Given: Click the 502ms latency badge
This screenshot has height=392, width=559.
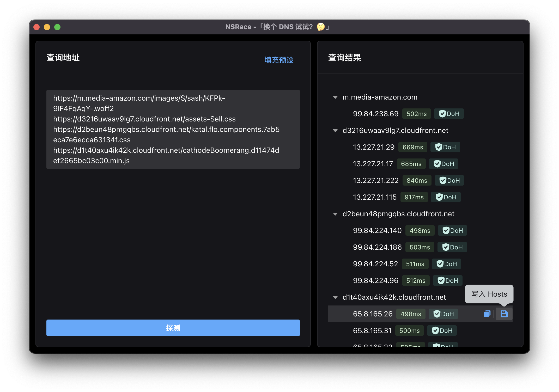Looking at the screenshot, I should (416, 114).
